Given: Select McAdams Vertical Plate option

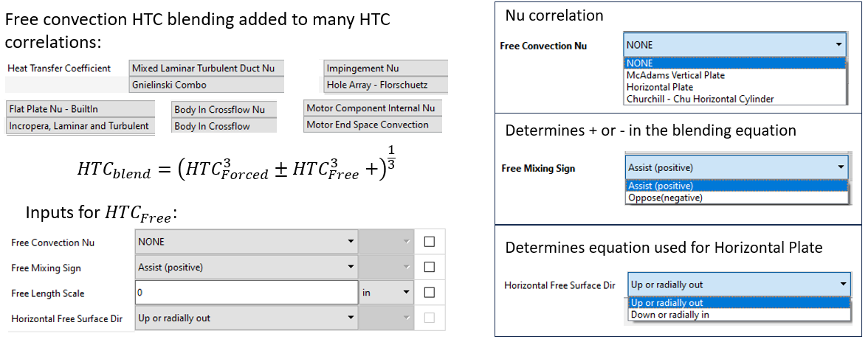Looking at the screenshot, I should [x=675, y=75].
